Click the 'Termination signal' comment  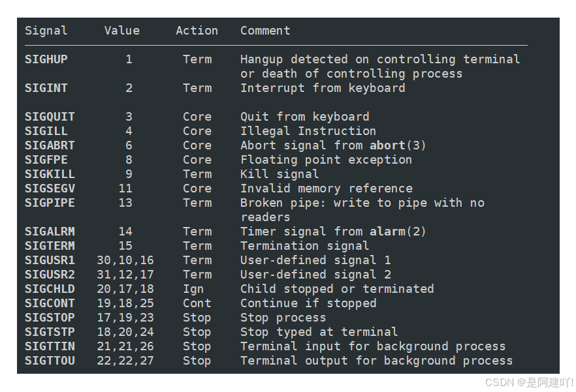(304, 246)
